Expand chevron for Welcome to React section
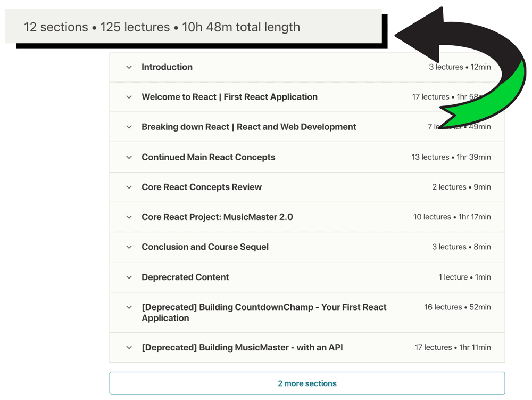532x400 pixels. pos(129,97)
